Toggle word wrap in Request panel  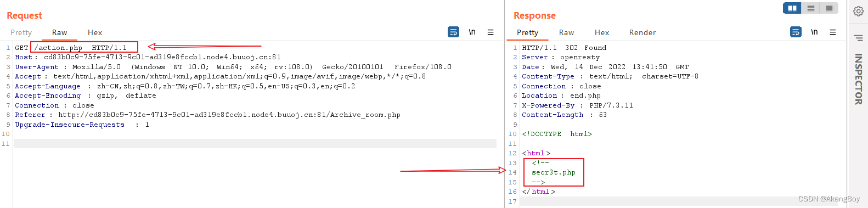454,32
